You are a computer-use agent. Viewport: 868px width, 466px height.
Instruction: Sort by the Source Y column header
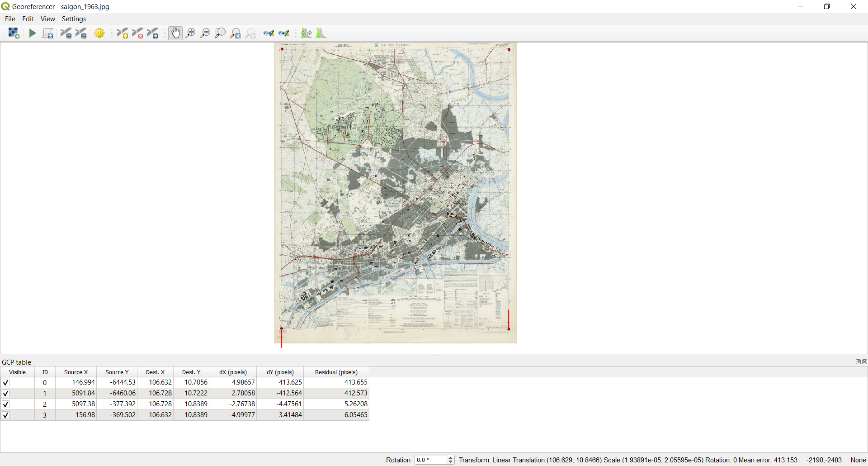point(117,372)
